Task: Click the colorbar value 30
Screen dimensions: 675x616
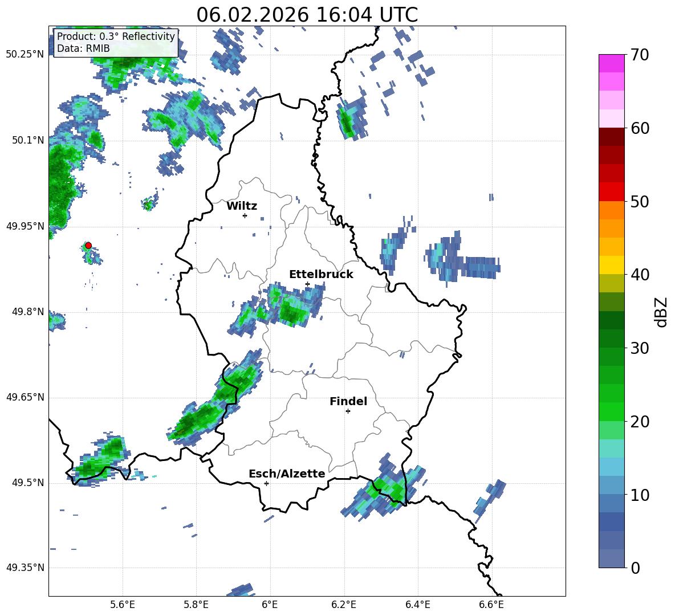Action: point(640,348)
